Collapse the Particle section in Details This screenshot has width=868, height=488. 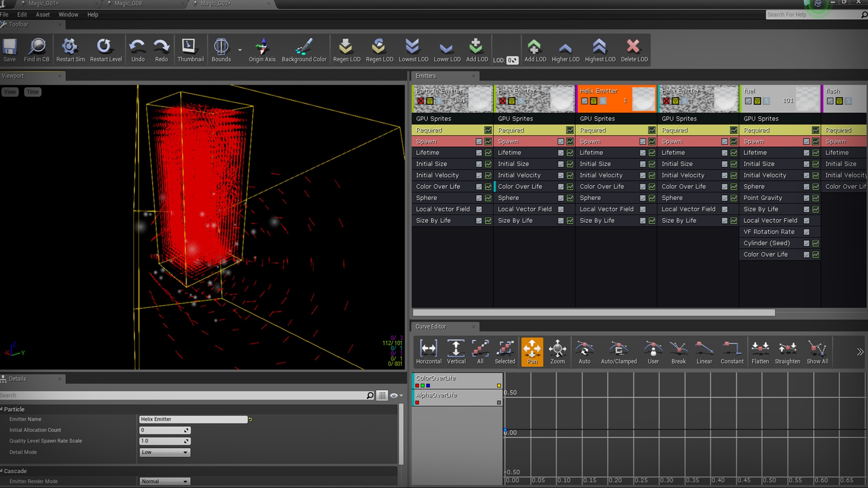4,409
